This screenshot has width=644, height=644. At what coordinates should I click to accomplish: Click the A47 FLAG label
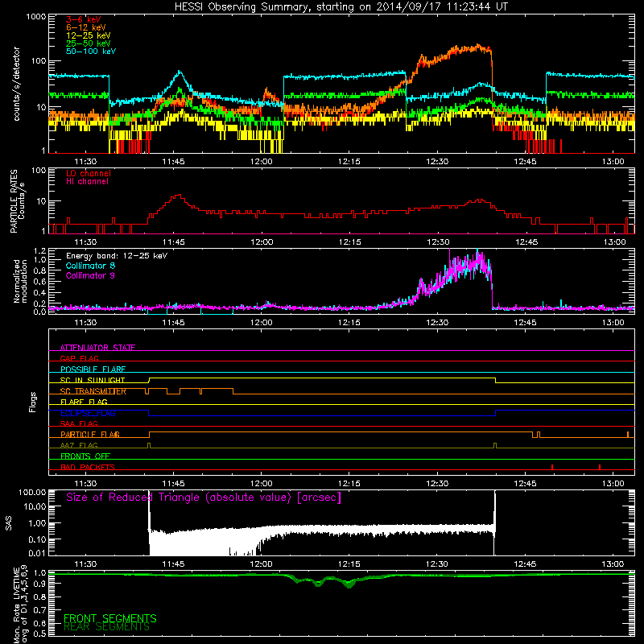79,445
